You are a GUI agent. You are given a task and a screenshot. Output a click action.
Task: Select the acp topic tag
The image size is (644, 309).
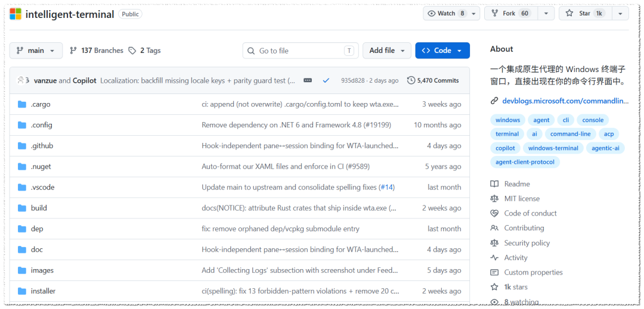coord(609,134)
